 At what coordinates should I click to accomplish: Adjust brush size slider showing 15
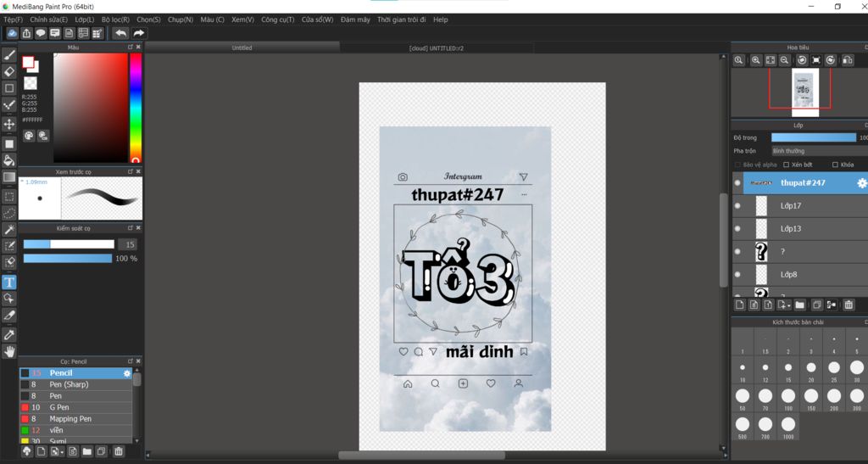[69, 244]
